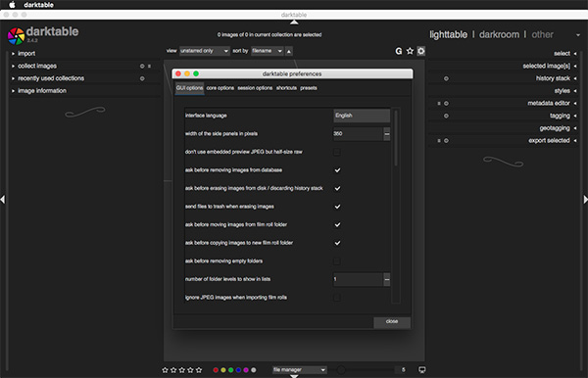Click export selected reset icon
The width and height of the screenshot is (588, 378).
pos(446,140)
